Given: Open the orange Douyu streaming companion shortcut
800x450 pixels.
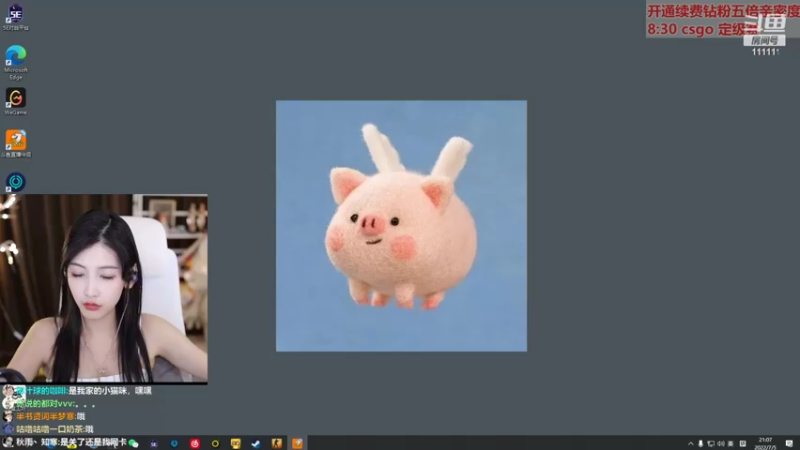Looking at the screenshot, I should coord(16,143).
